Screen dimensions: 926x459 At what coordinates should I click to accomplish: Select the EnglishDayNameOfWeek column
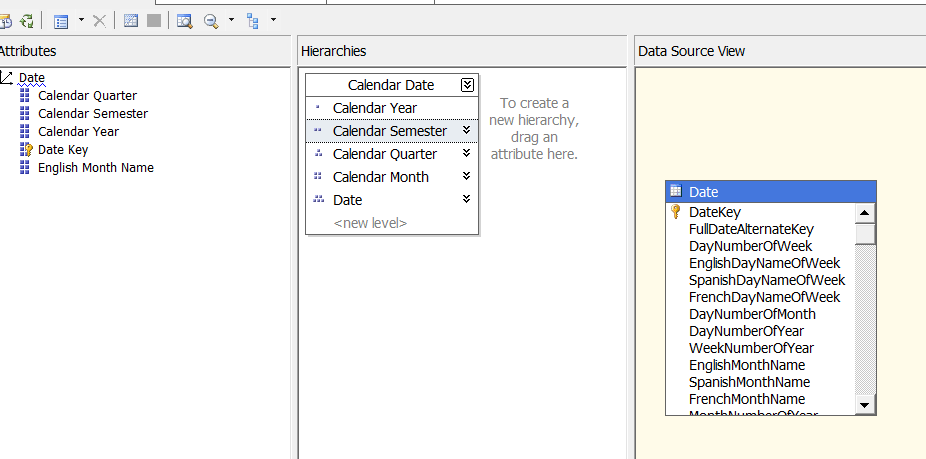pyautogui.click(x=765, y=263)
